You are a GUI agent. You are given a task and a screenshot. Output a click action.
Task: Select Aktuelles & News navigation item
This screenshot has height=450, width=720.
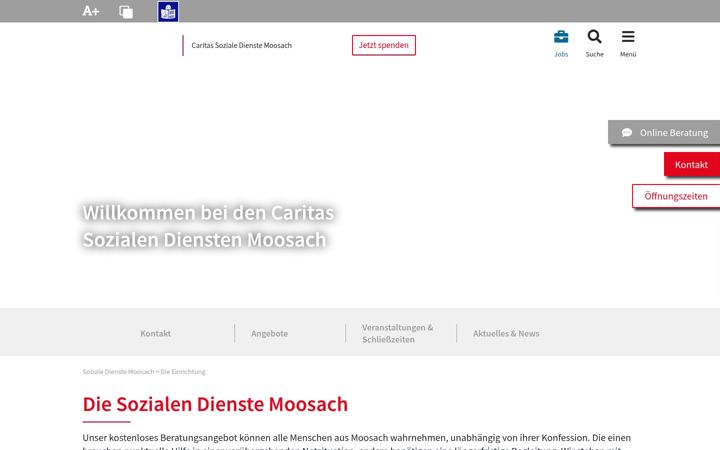(x=506, y=333)
